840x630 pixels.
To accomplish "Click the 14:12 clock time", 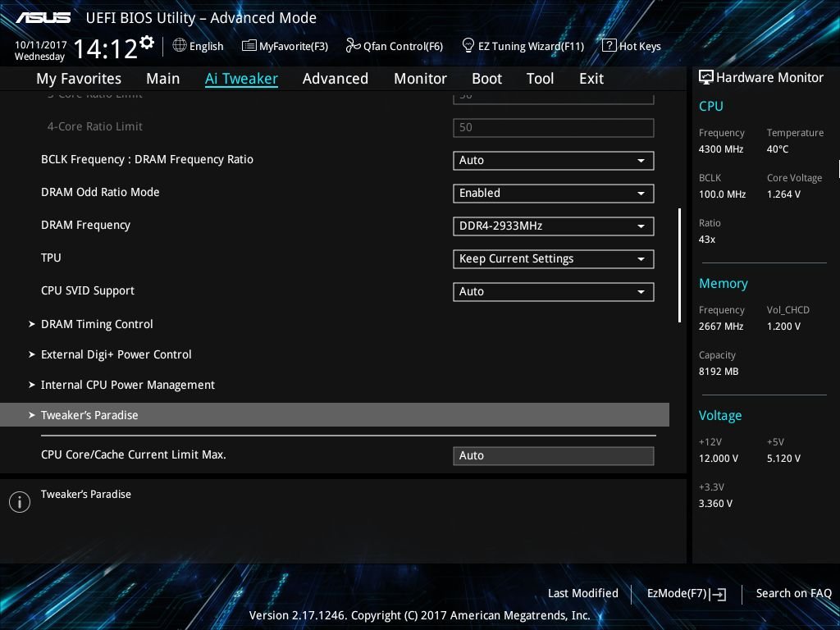I will click(105, 48).
